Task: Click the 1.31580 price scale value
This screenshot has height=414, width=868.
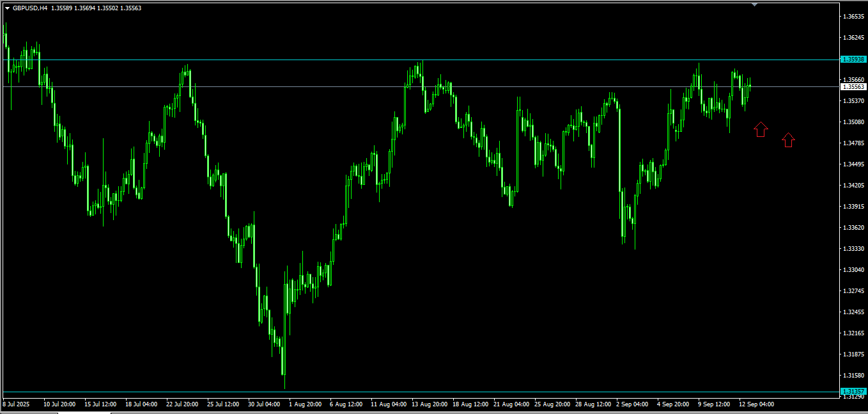Action: click(855, 375)
